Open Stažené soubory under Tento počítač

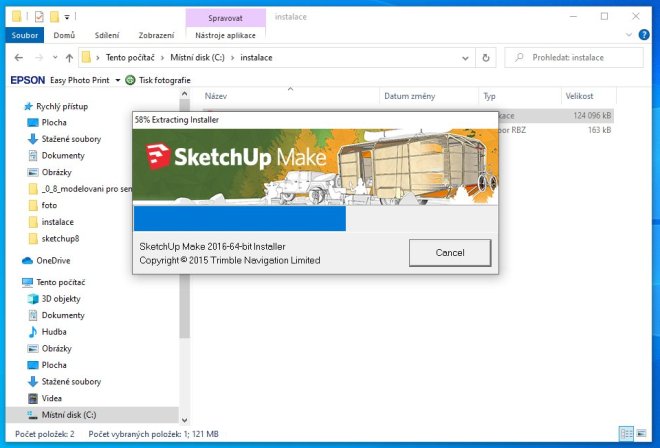pyautogui.click(x=71, y=382)
